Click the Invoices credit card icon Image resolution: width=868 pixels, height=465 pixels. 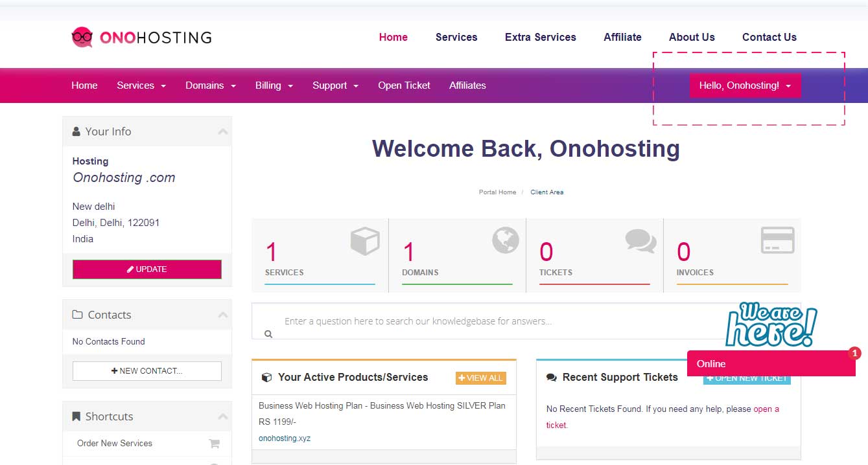[x=777, y=240]
